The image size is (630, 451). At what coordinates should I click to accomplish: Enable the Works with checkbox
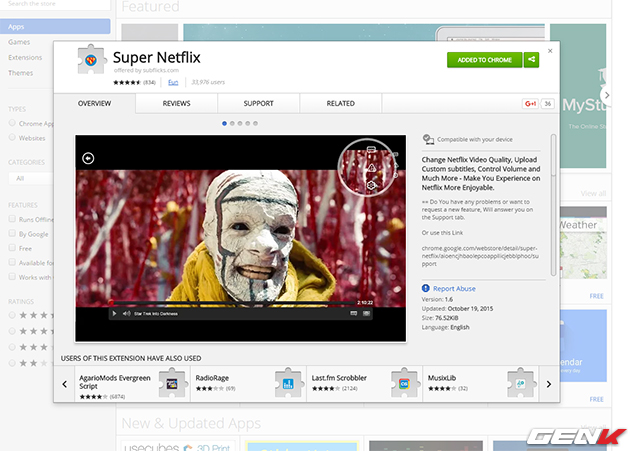pyautogui.click(x=12, y=277)
